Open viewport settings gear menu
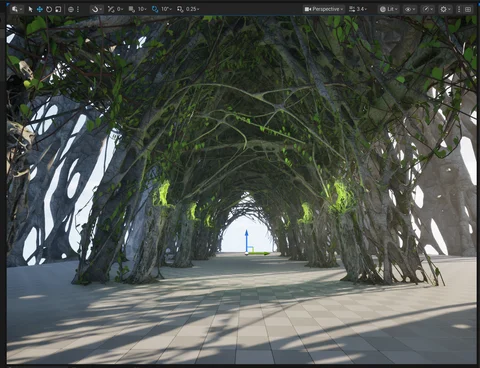 [445, 9]
